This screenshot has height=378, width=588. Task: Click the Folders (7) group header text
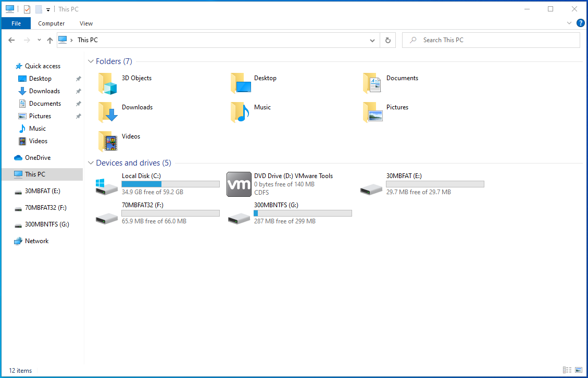tap(114, 61)
